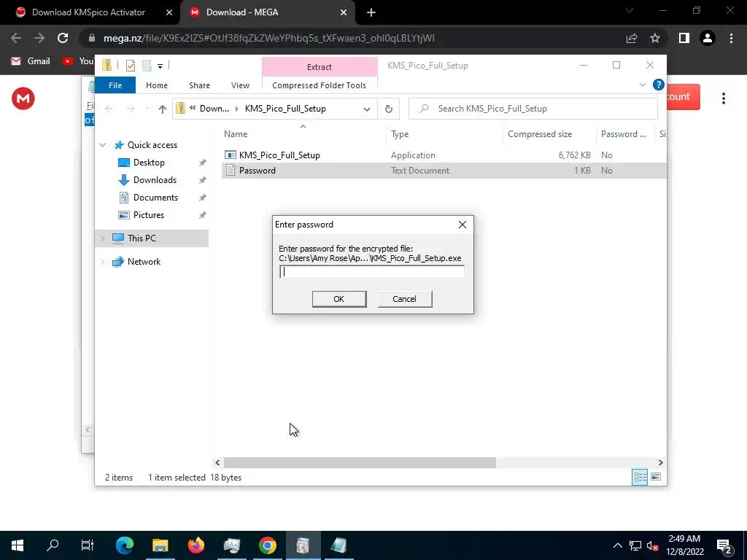Close the Download - MEGA browser tab
The height and width of the screenshot is (560, 747).
pos(344,13)
